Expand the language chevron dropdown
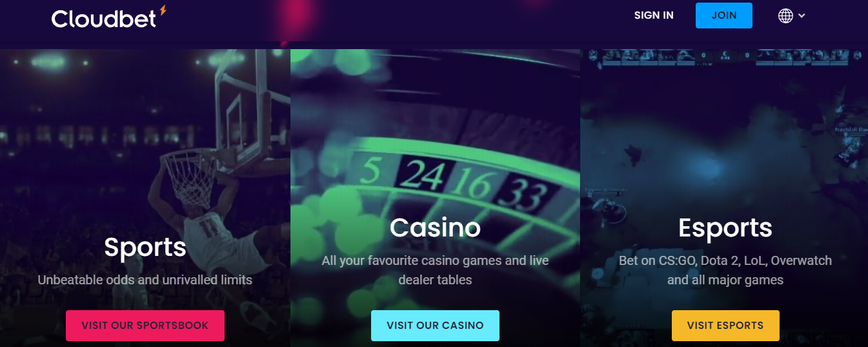This screenshot has height=347, width=868. [802, 16]
